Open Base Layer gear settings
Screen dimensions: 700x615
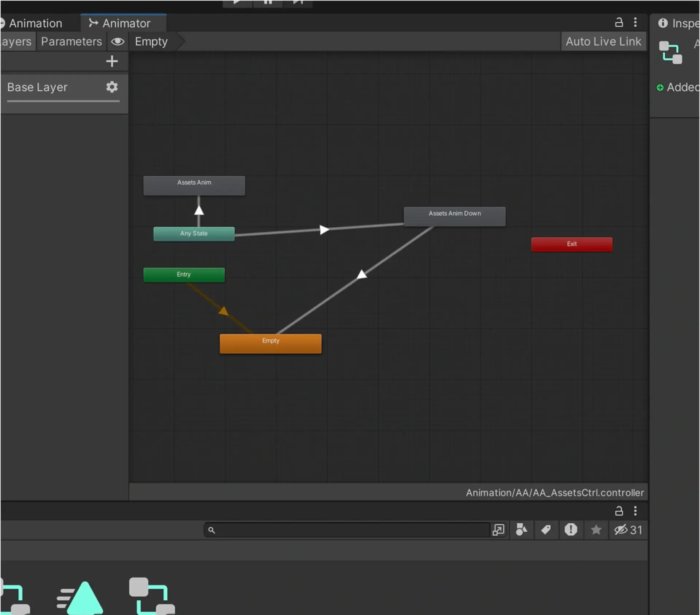coord(112,87)
